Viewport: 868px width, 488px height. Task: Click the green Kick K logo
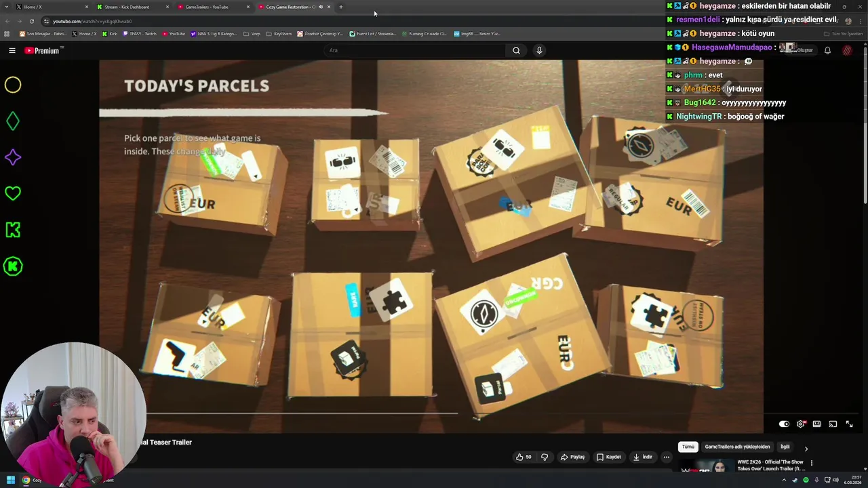pos(13,230)
